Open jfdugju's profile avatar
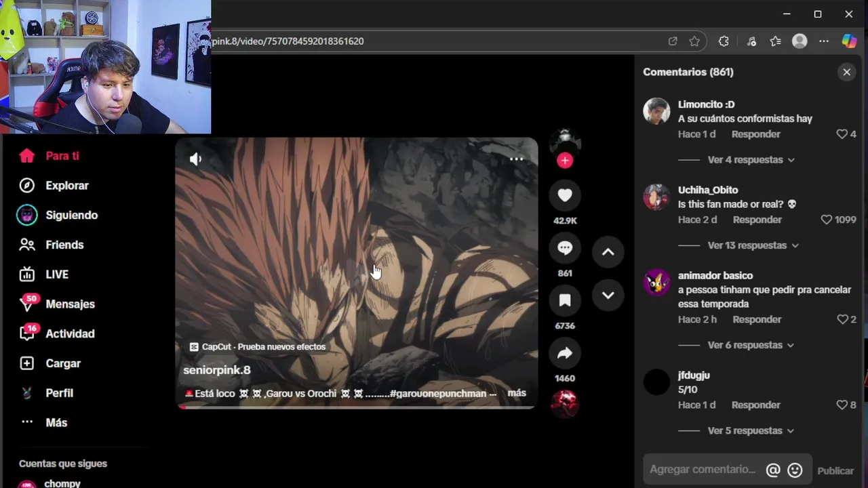The height and width of the screenshot is (488, 868). pos(656,382)
